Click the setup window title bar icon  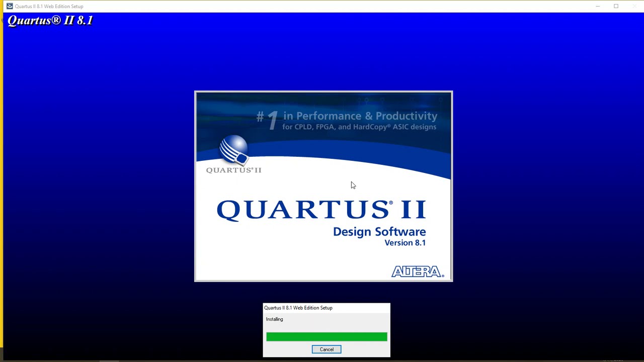(10, 6)
